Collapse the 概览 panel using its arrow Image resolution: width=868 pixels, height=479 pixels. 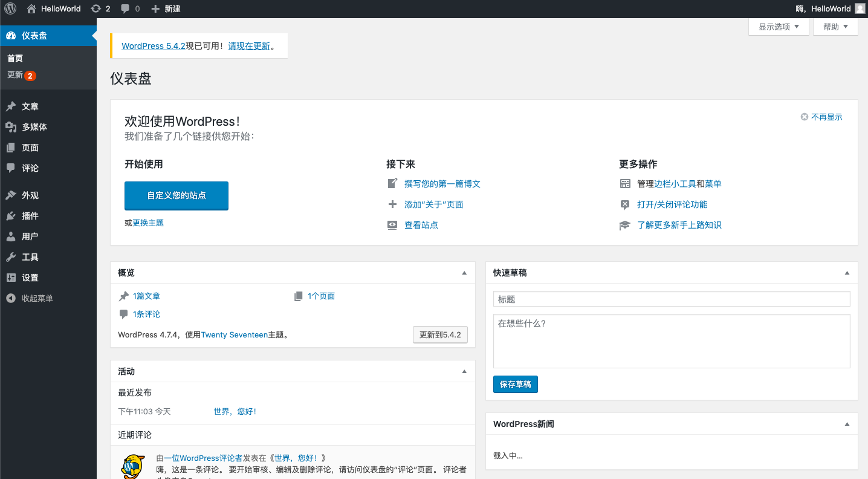pos(464,273)
